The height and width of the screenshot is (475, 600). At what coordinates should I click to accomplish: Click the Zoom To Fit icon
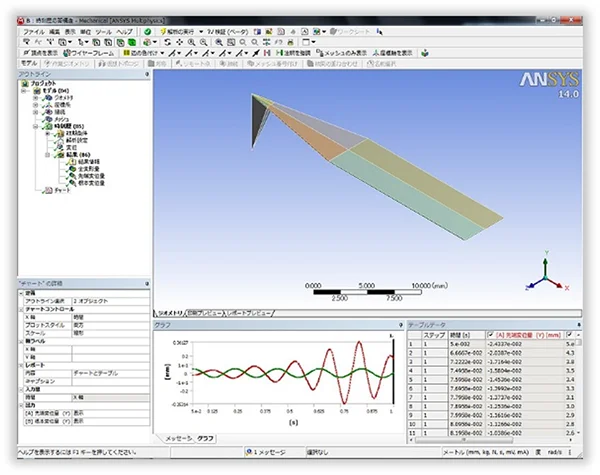219,42
